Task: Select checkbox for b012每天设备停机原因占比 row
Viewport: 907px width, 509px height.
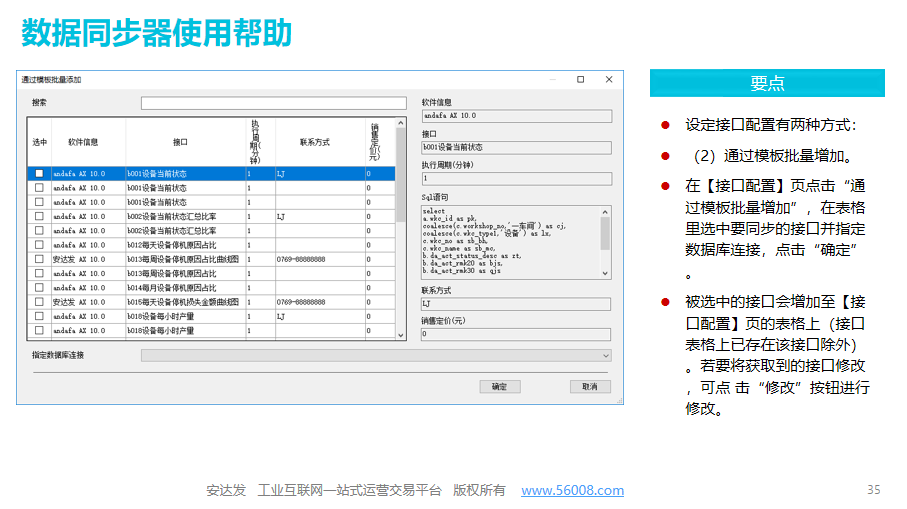Action: tap(39, 244)
